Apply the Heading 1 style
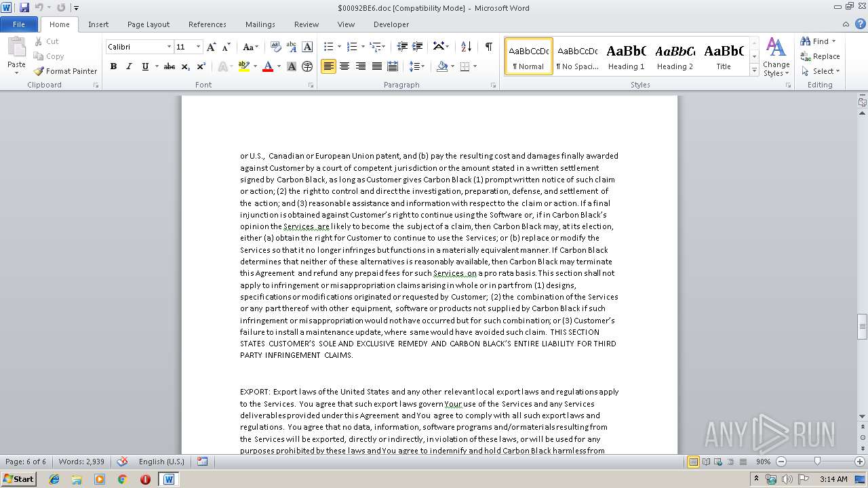Screen dimensions: 868x488 pos(626,56)
